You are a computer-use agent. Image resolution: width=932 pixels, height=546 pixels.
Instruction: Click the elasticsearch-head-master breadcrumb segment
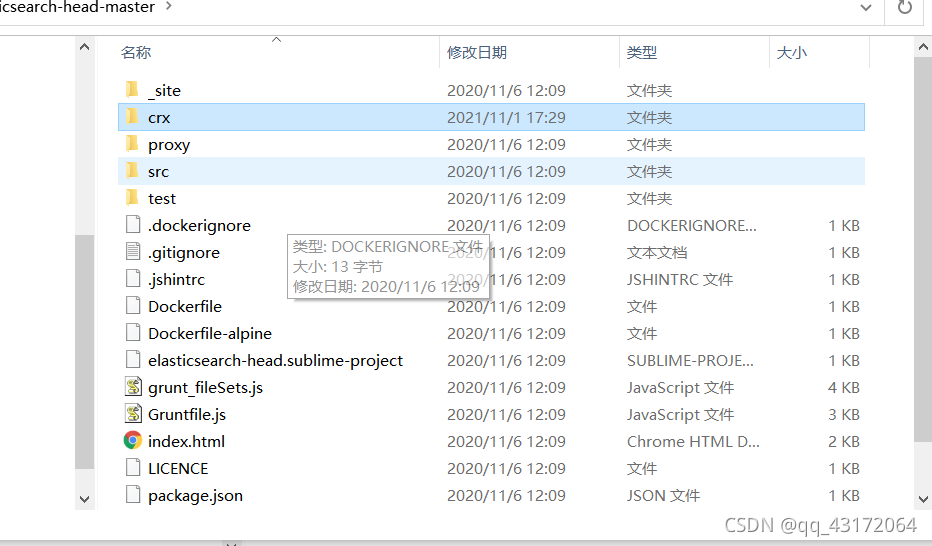(77, 7)
